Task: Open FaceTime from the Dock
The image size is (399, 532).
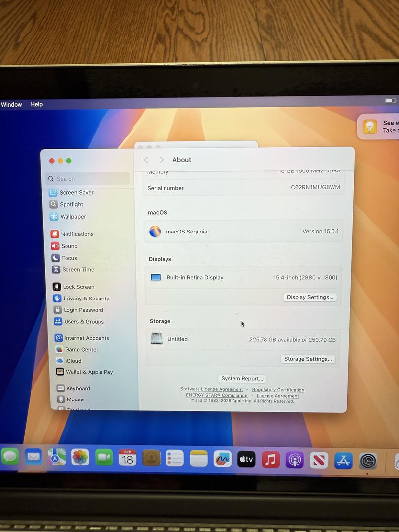Action: pos(104,457)
